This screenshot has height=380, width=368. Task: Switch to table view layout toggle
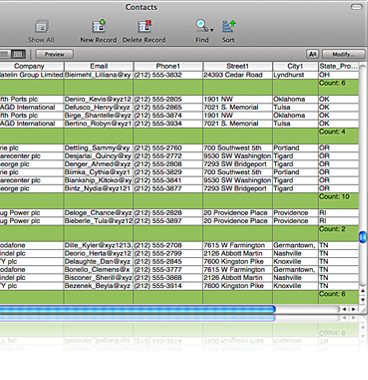[x=18, y=54]
